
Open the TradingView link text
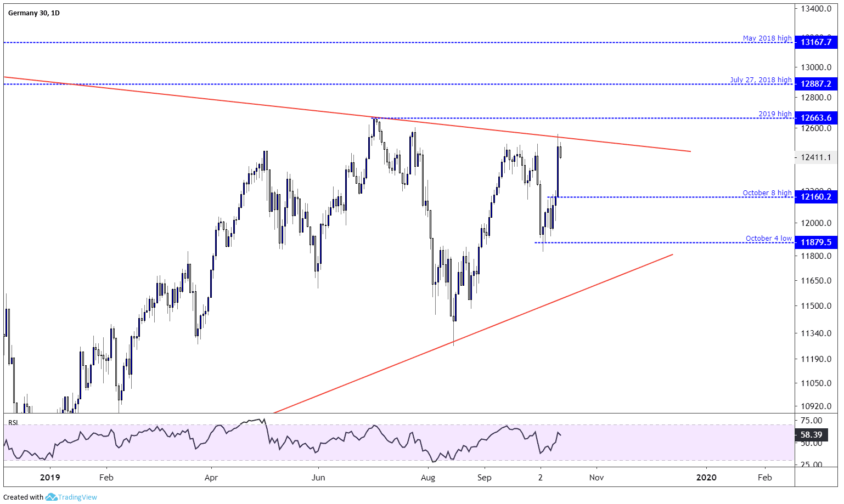77,497
